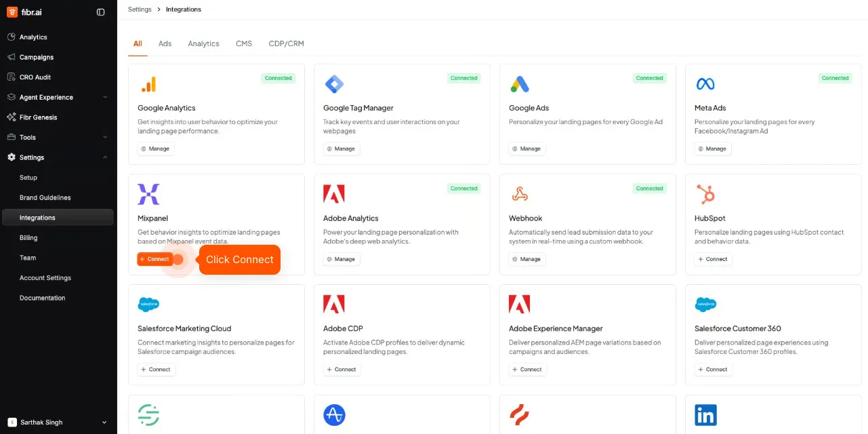Click the Google Tag Manager logo
The width and height of the screenshot is (868, 434).
tap(334, 84)
